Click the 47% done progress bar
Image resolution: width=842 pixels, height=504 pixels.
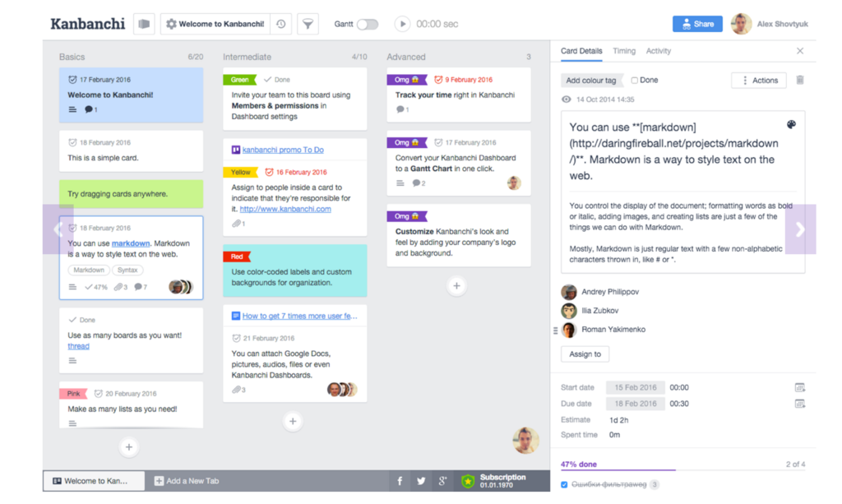click(683, 469)
